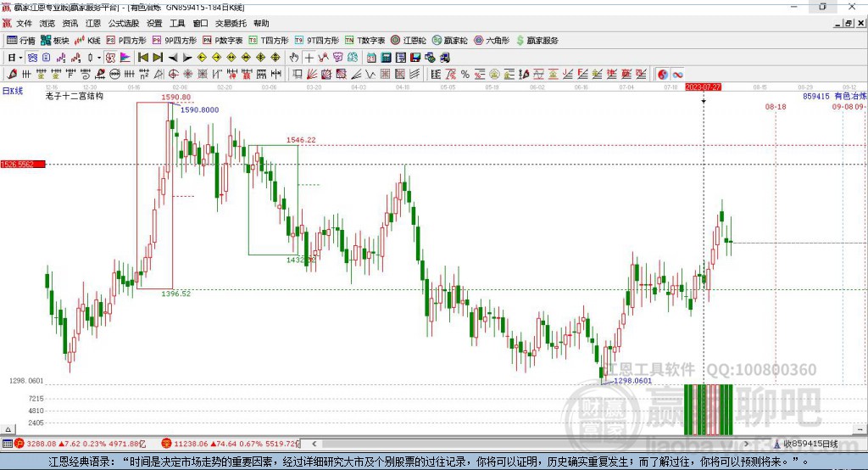
Task: Click the 11238.06 index status entry
Action: [x=231, y=444]
